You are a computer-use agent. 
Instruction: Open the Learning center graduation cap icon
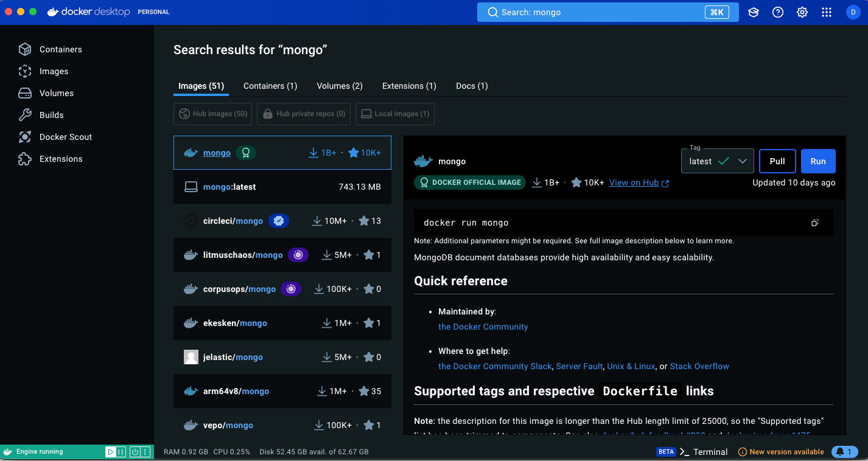[754, 12]
